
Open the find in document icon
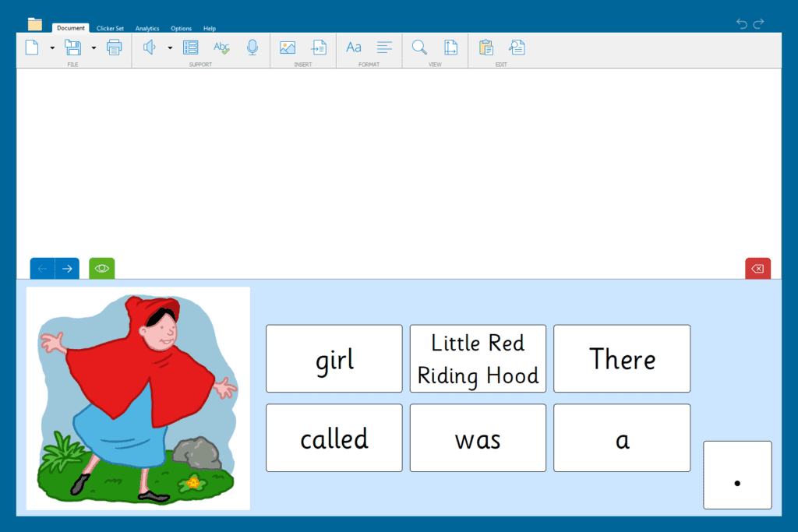pyautogui.click(x=517, y=48)
